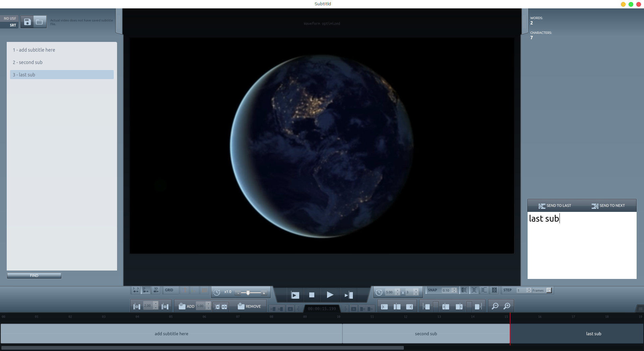
Task: Click the zoom out magnifier icon
Action: pyautogui.click(x=495, y=306)
